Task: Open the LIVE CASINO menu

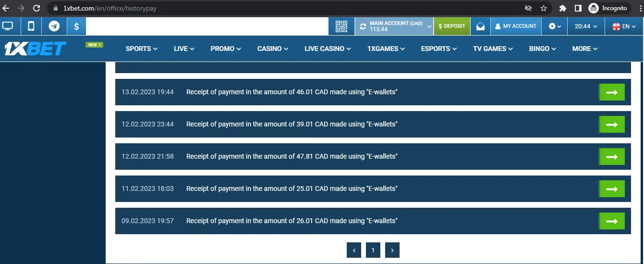Action: [x=328, y=49]
